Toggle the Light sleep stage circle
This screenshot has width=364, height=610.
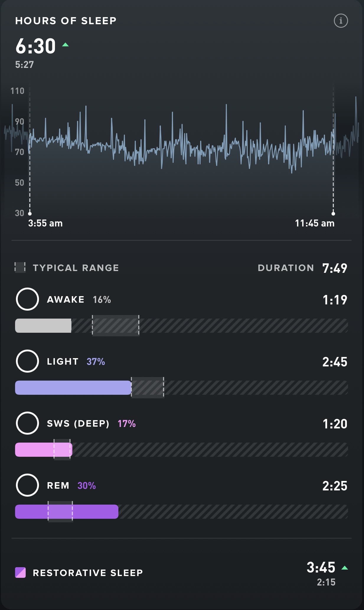coord(27,361)
